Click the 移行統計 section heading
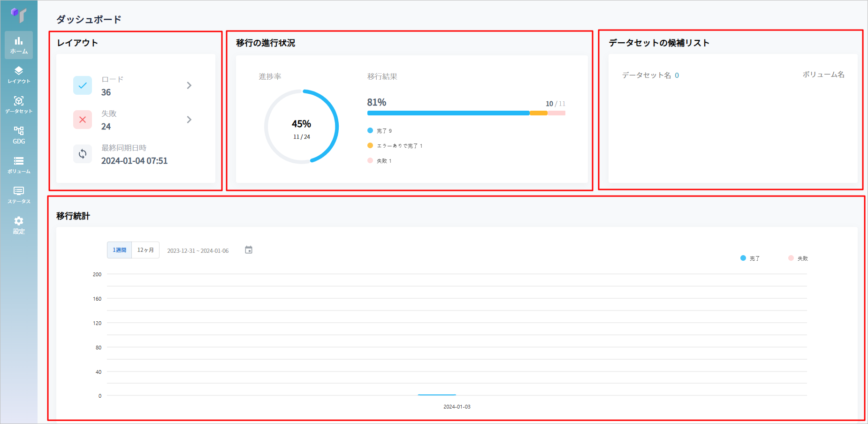 pos(73,216)
